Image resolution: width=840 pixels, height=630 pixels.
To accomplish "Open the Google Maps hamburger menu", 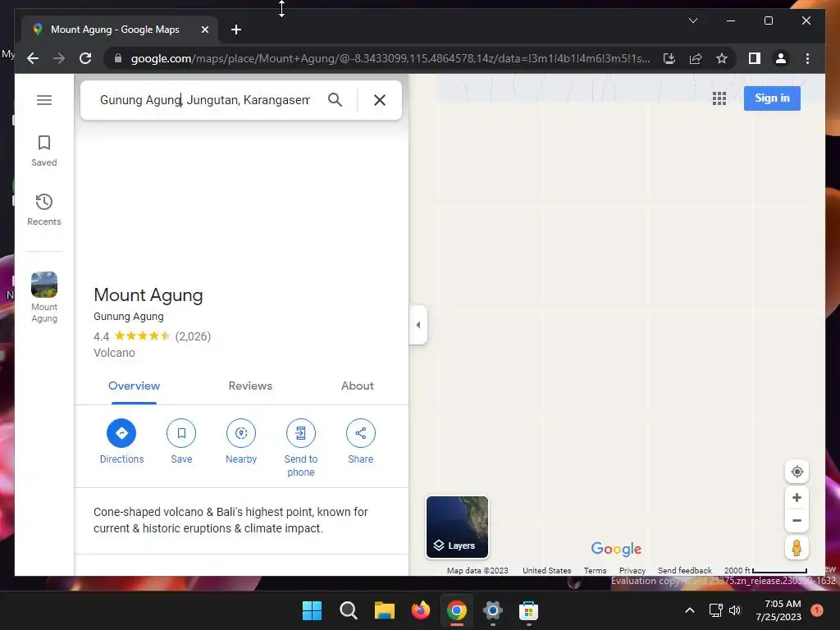I will (x=44, y=100).
